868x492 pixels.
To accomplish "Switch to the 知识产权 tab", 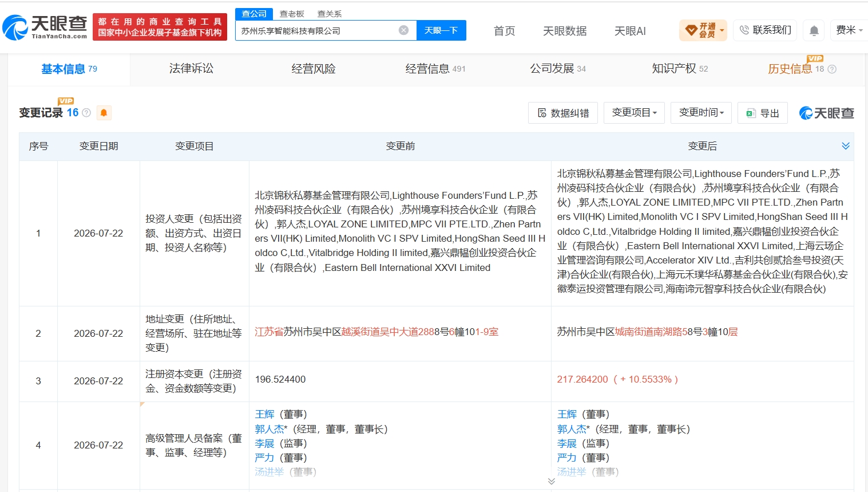I will [x=680, y=69].
